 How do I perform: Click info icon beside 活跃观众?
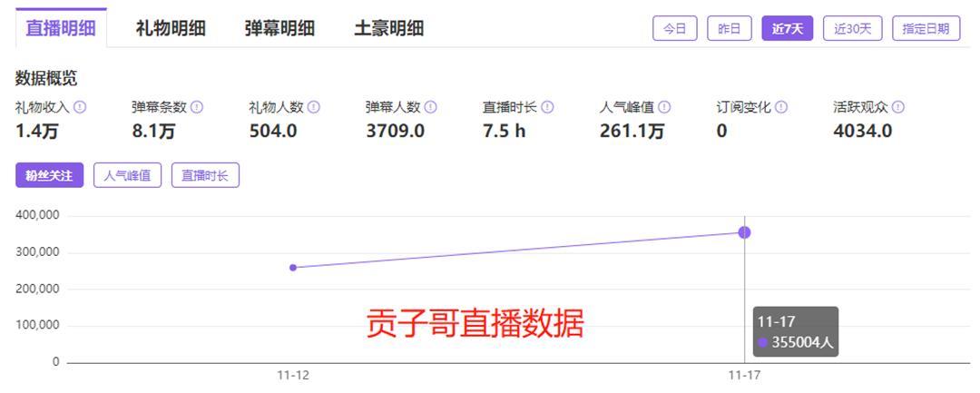click(x=898, y=107)
